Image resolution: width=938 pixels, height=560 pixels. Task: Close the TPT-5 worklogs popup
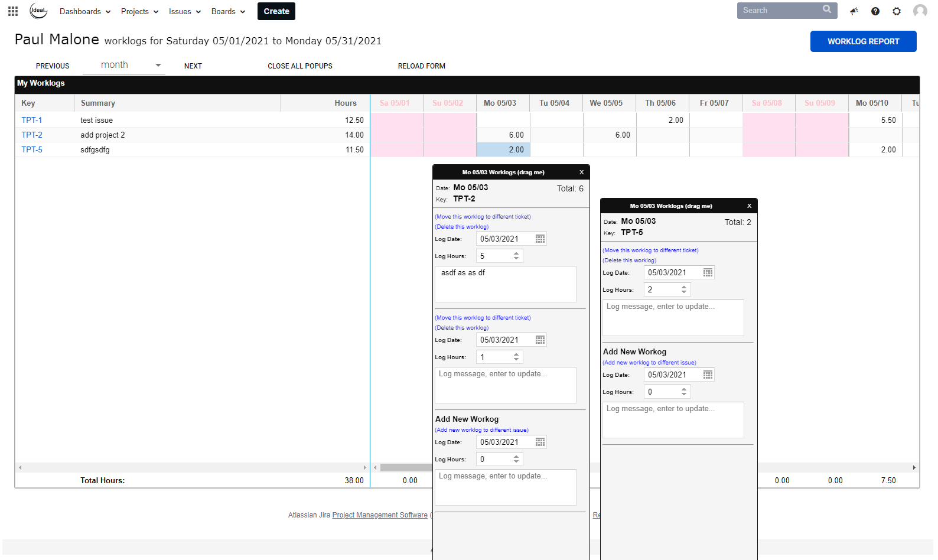(749, 206)
